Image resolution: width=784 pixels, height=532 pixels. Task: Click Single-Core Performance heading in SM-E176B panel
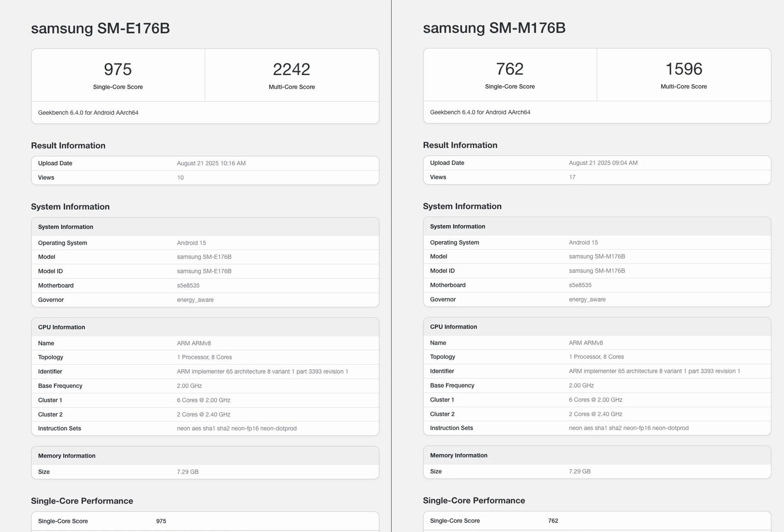coord(82,501)
